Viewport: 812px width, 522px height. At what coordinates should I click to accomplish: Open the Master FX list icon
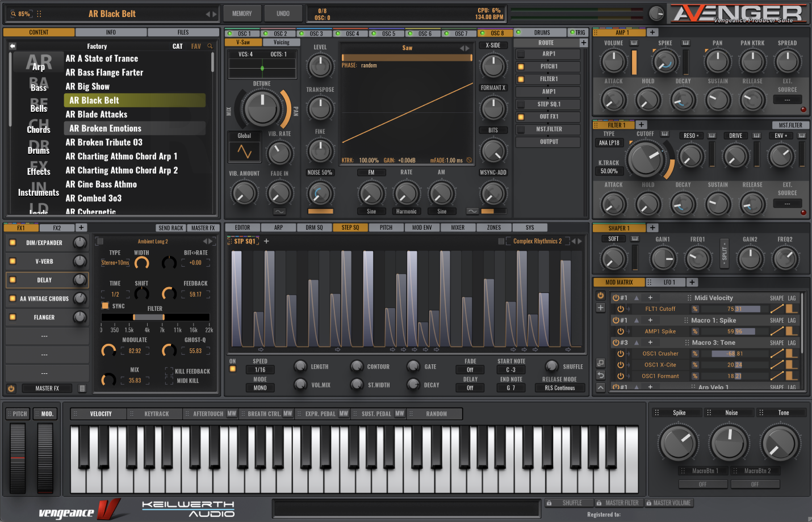click(82, 389)
